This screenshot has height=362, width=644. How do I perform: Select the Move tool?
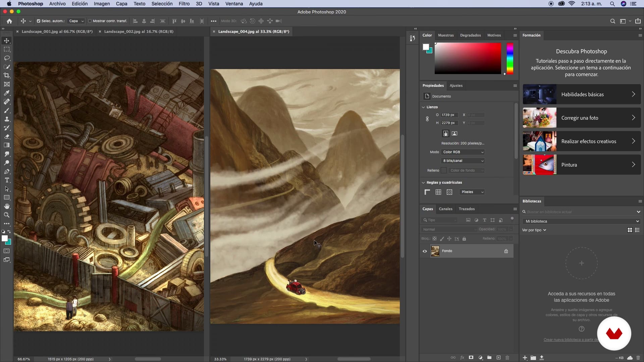pos(7,40)
